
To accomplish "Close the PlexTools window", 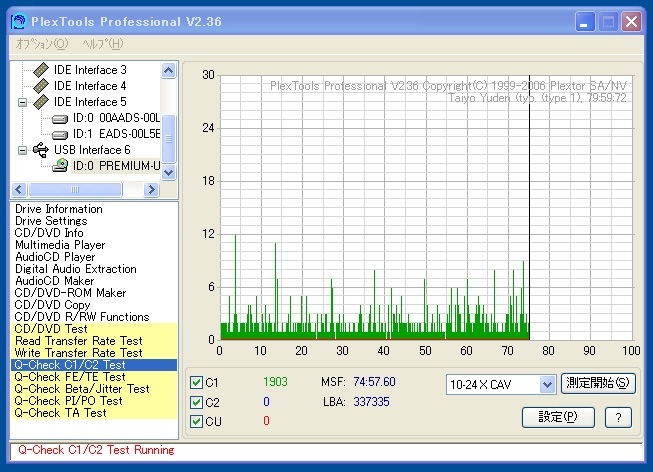I will tap(631, 22).
